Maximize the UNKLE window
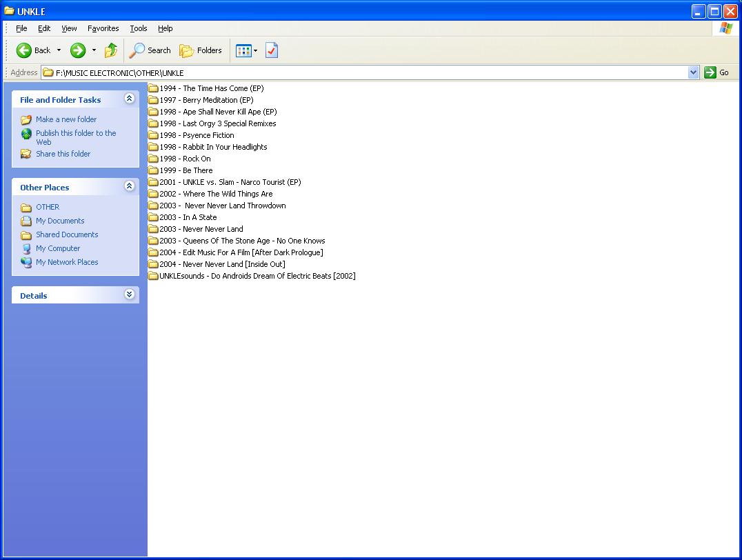The height and width of the screenshot is (560, 742). coord(714,11)
